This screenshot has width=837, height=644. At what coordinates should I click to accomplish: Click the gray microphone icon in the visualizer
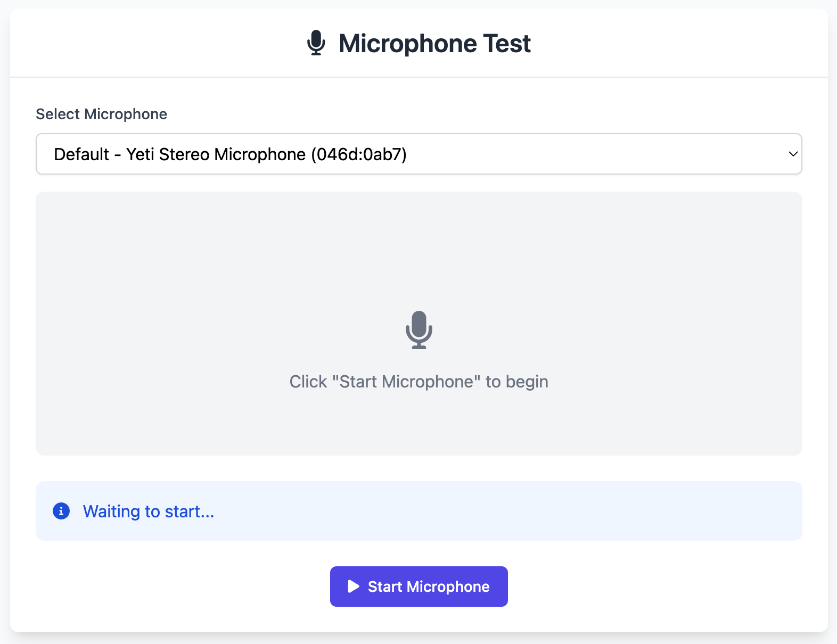coord(418,330)
